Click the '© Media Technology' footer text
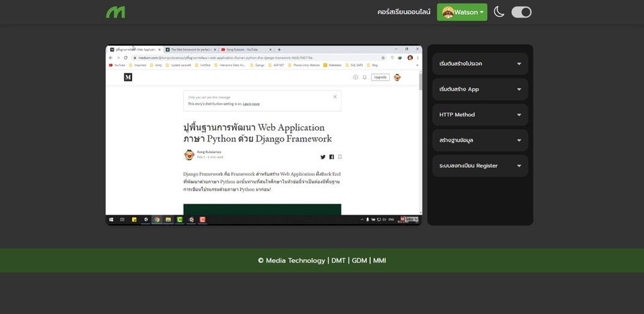 click(x=291, y=260)
